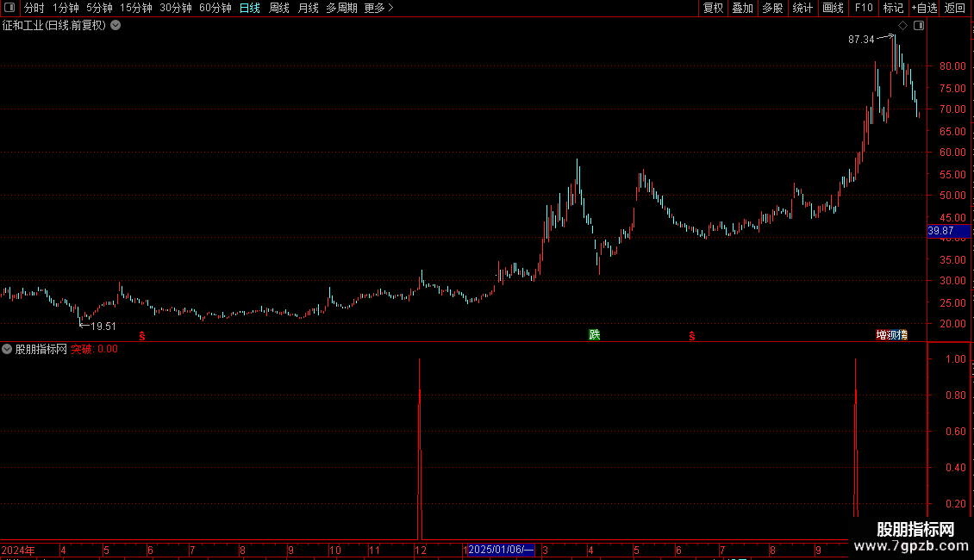Click the 征和工业(日线.前复权) title
Viewport: 974px width, 560px height.
point(54,26)
